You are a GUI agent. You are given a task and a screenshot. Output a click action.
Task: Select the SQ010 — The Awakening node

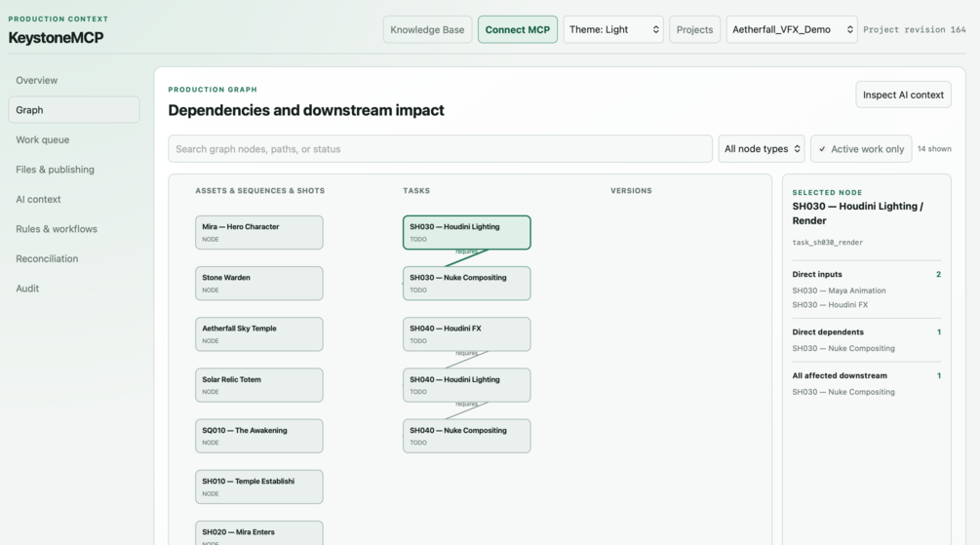258,436
